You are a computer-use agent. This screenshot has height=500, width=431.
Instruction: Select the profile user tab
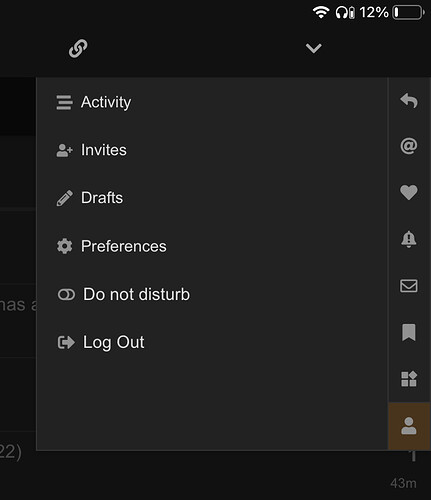(409, 426)
